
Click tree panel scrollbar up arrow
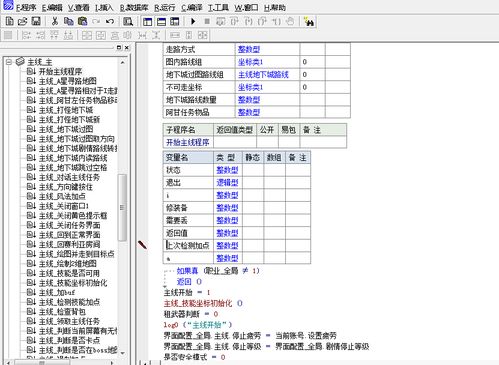coord(122,62)
